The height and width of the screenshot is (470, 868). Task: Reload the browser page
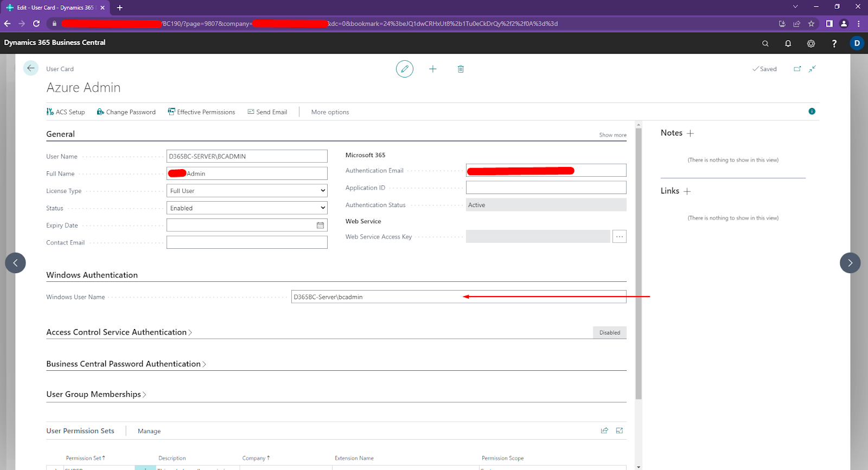tap(36, 23)
